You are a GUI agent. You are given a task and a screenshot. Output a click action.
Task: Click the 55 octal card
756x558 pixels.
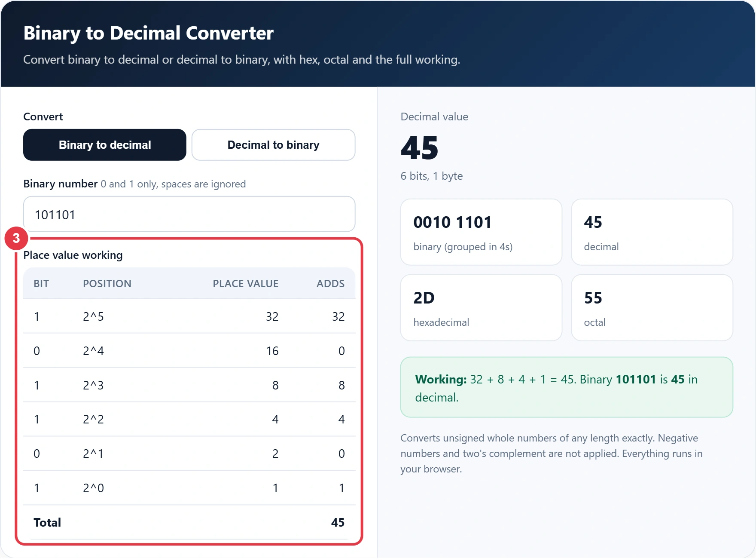[x=652, y=308]
